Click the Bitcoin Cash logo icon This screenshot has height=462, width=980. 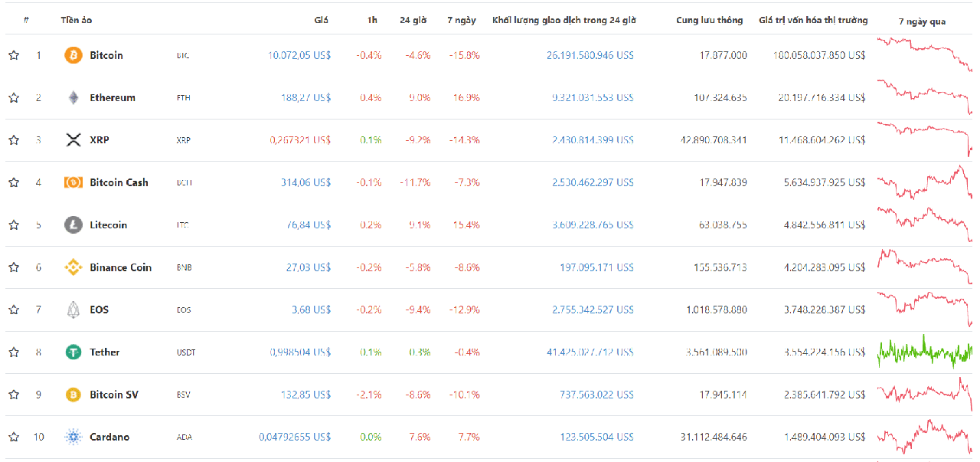click(x=73, y=182)
